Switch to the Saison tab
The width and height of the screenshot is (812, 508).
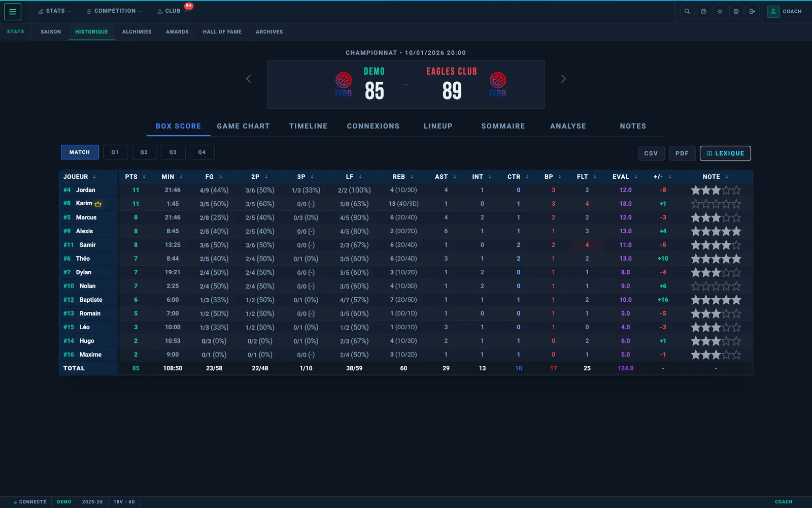[51, 32]
